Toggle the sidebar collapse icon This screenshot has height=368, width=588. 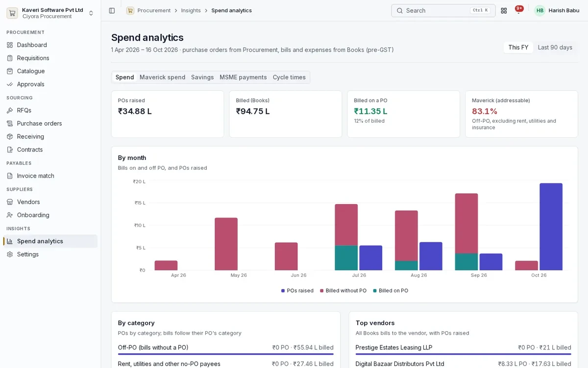tap(112, 10)
